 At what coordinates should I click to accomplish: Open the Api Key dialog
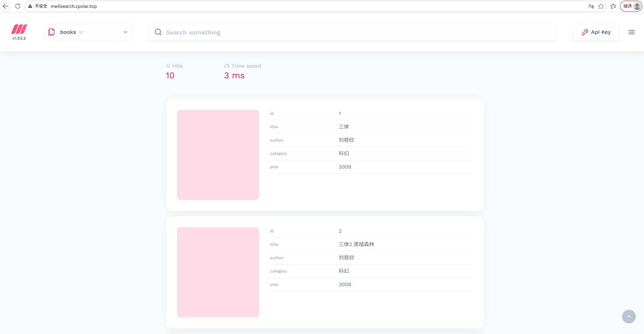[596, 32]
